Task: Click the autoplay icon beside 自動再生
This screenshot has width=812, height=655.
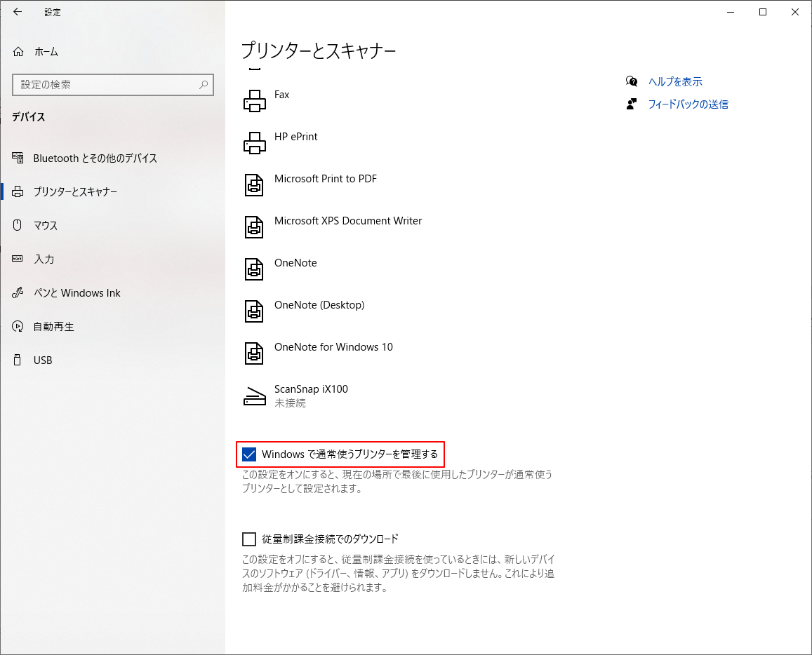Action: pos(18,327)
